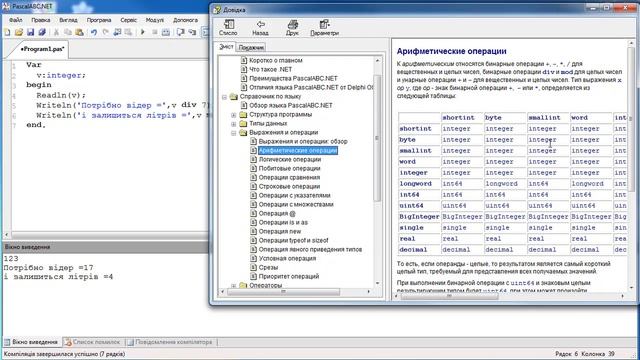
Task: Open Коротко о главном help topic
Action: [x=276, y=60]
